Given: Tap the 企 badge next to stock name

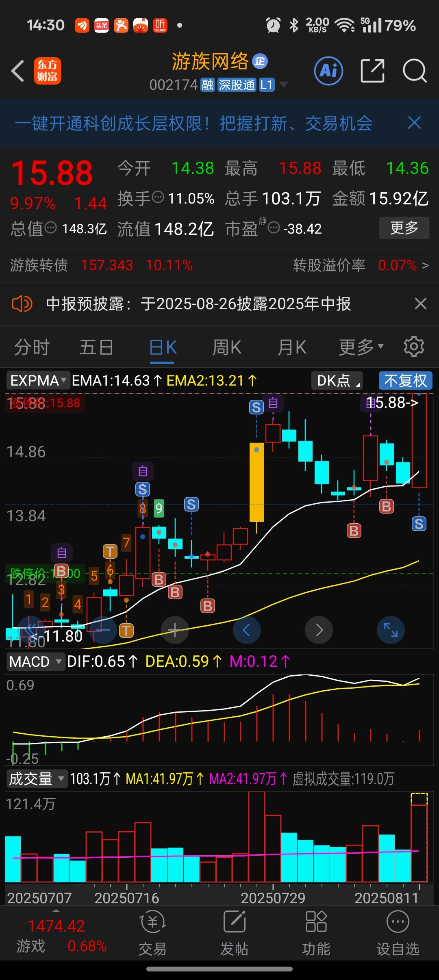Looking at the screenshot, I should pos(260,61).
